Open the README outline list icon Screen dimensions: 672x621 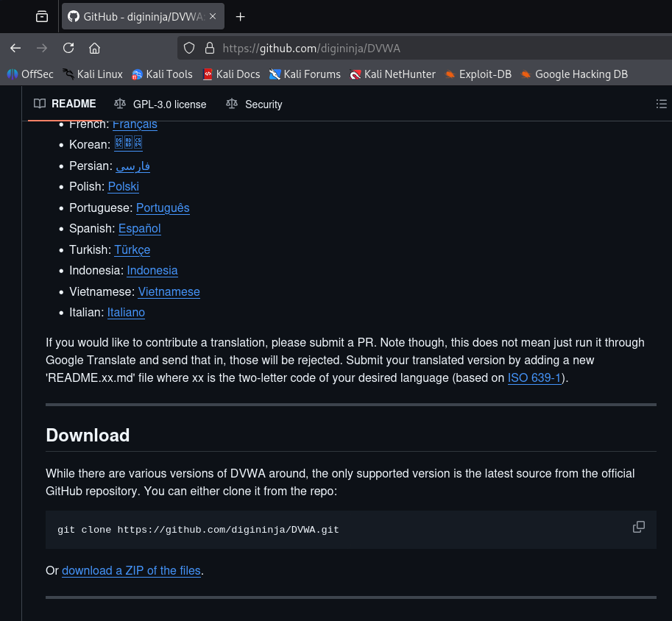(x=661, y=104)
